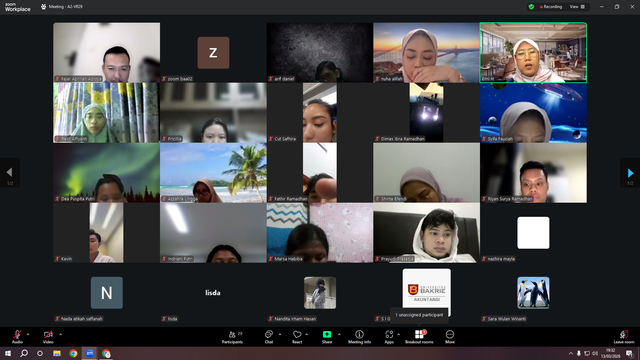Open the Zoom taskbar icon
Viewport: 640px width, 360px height.
[x=90, y=353]
